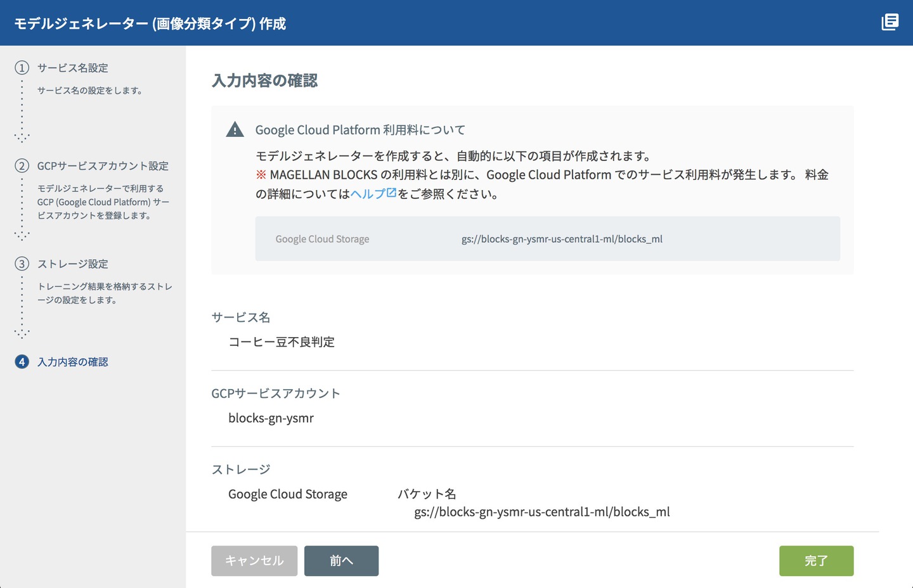Open the documentation icon in the header
Screen dimensions: 913x588
click(890, 22)
